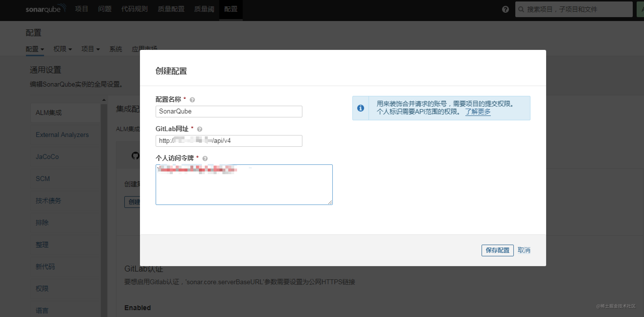The width and height of the screenshot is (644, 317).
Task: Click help icon beside 个人访问令牌
Action: 205,158
